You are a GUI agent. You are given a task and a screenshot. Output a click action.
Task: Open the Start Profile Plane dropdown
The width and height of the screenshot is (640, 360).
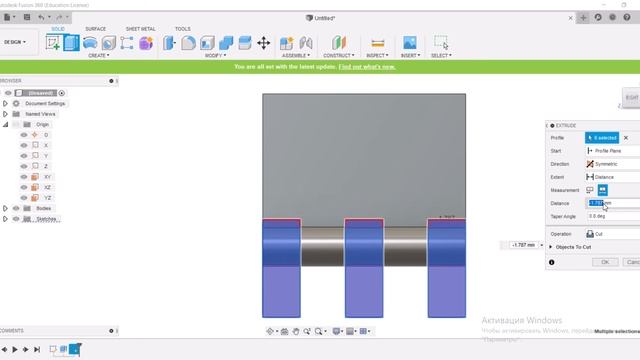613,151
